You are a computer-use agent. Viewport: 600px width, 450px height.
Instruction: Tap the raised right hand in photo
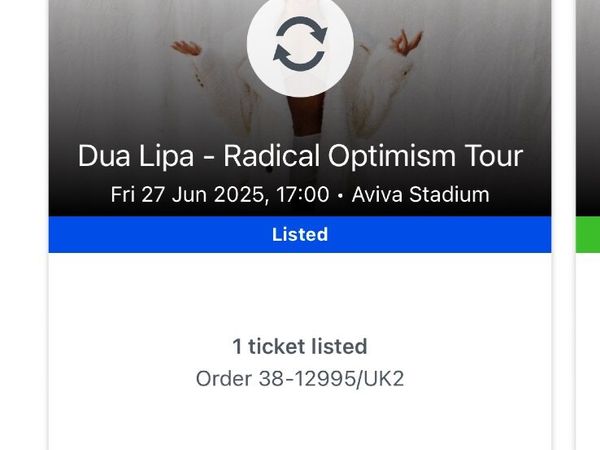click(x=406, y=41)
